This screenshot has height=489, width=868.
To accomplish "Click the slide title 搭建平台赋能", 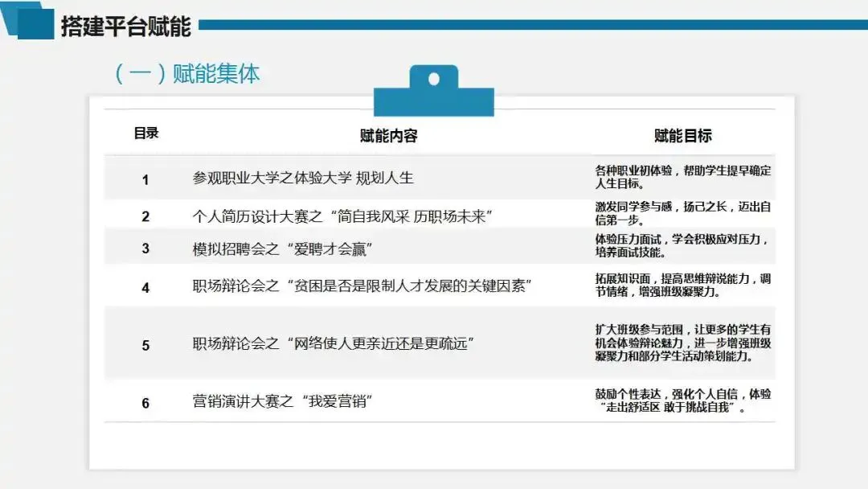I will tap(125, 27).
